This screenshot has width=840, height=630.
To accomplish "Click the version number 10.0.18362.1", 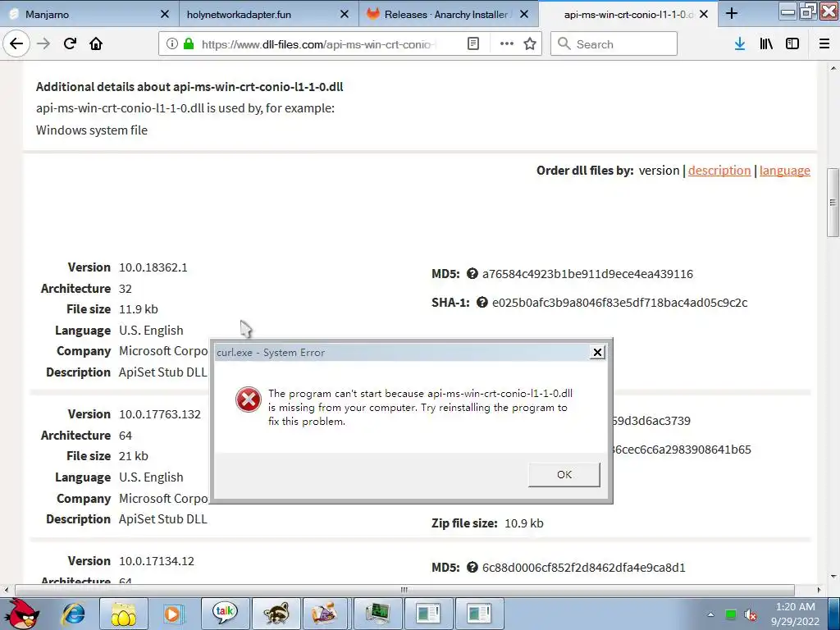I will click(x=153, y=267).
